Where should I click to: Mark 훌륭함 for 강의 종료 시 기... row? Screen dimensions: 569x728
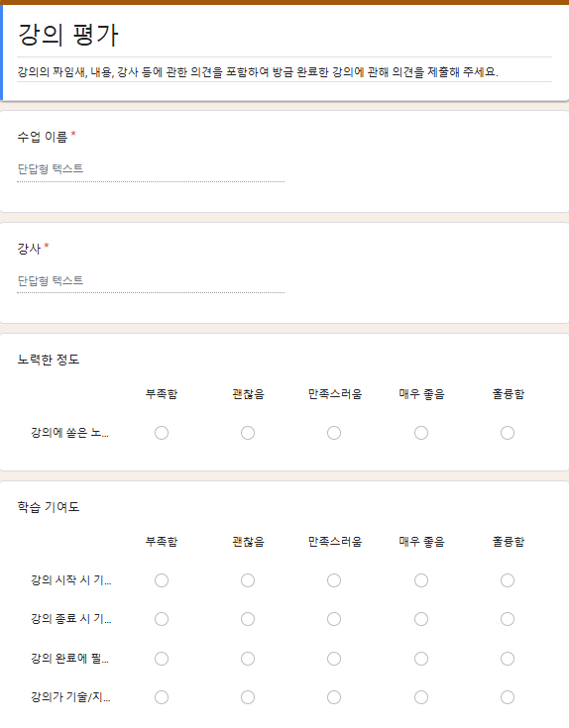pyautogui.click(x=508, y=619)
